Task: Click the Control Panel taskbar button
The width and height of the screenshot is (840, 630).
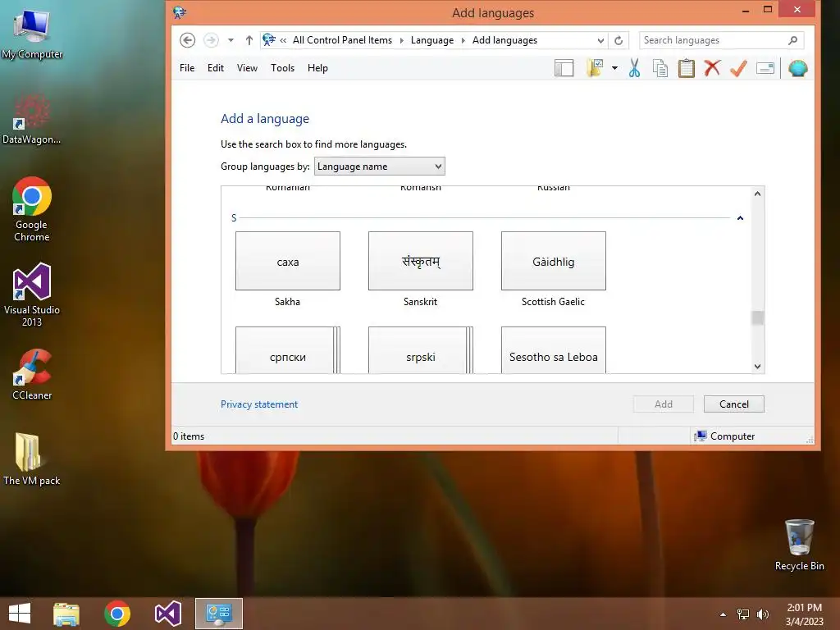Action: 218,614
